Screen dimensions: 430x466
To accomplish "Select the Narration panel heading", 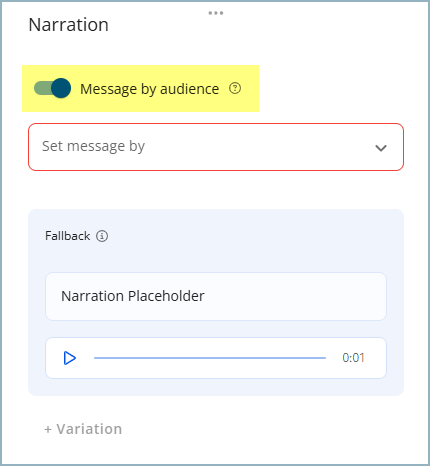I will (x=69, y=25).
